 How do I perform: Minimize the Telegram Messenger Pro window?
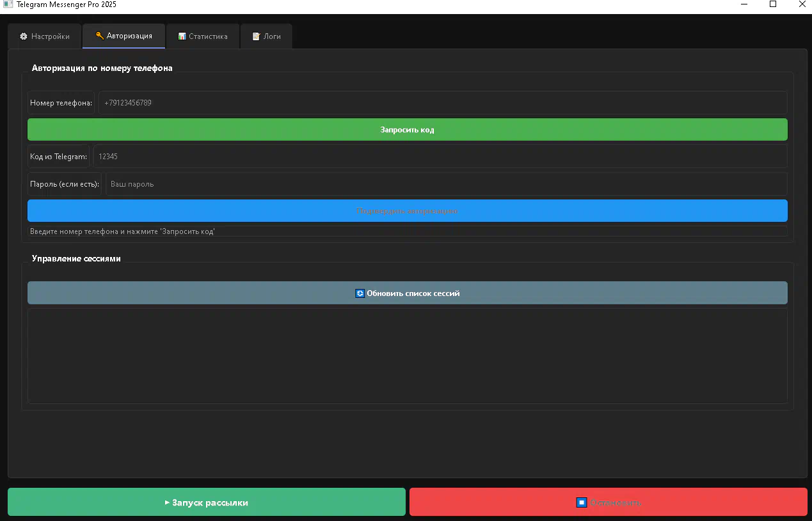click(x=744, y=4)
